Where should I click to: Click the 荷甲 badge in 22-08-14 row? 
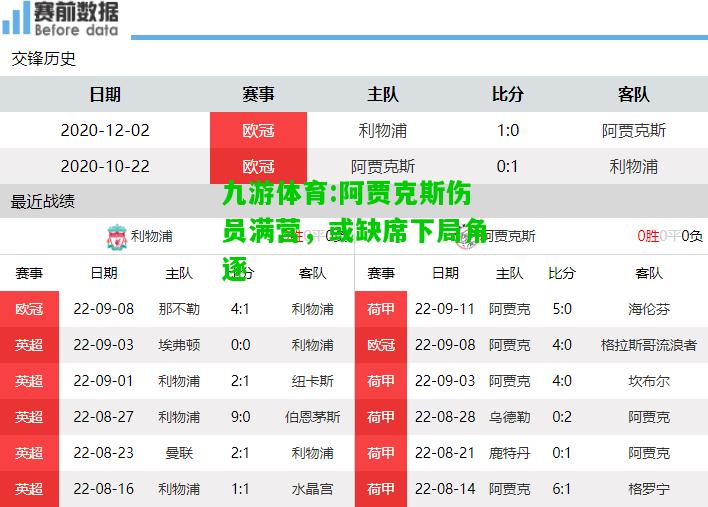(x=381, y=489)
